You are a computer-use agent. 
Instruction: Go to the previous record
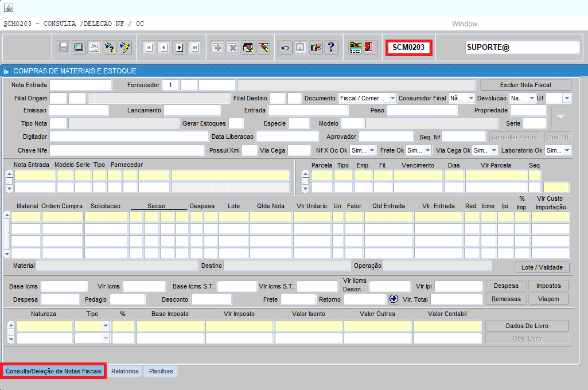point(164,47)
